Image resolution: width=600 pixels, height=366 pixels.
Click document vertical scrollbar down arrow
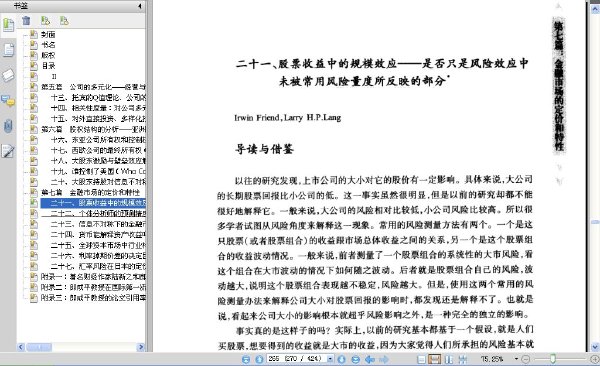point(595,347)
